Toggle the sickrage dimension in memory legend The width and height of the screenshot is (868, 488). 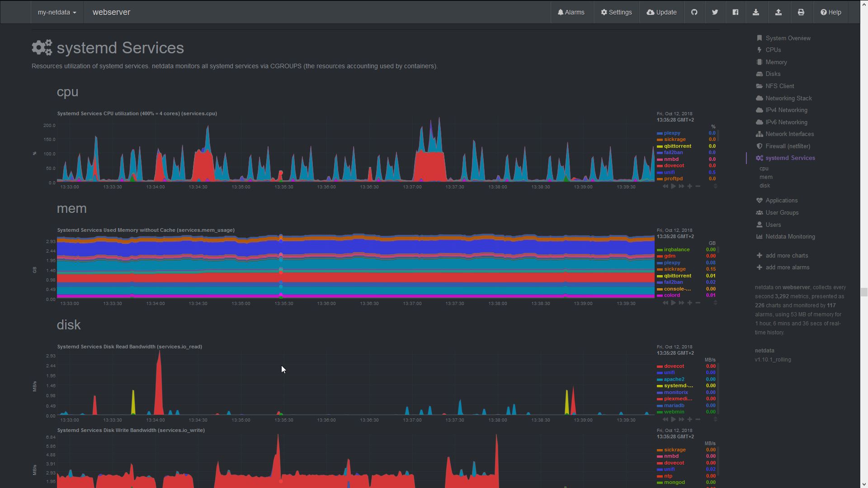pos(675,269)
